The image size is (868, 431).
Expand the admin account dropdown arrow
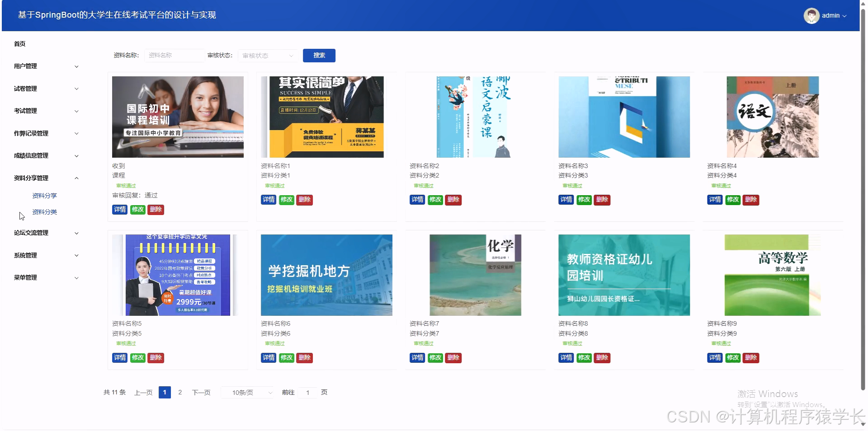pyautogui.click(x=844, y=16)
